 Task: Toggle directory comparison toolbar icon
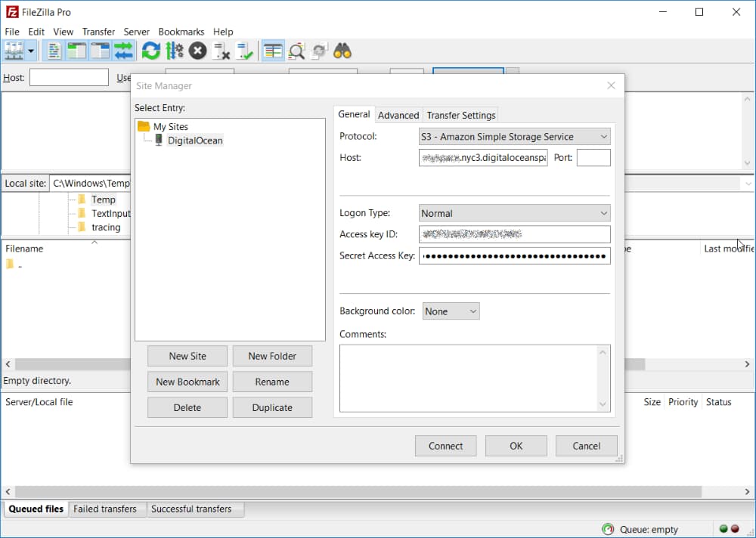(273, 51)
